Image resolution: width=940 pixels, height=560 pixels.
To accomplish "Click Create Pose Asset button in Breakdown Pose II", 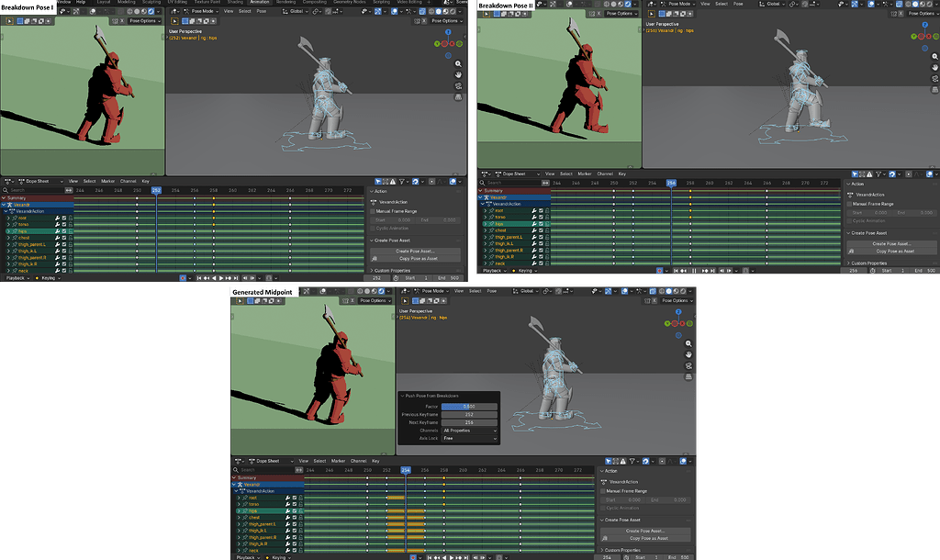I will pos(892,244).
